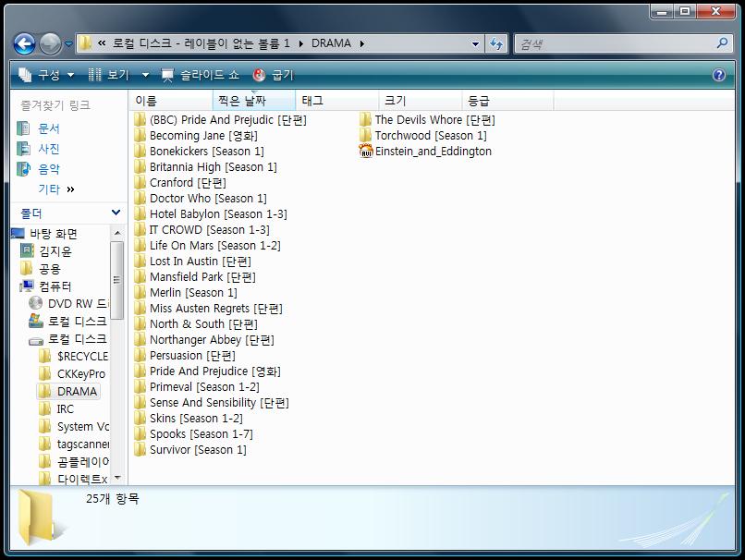Image resolution: width=745 pixels, height=560 pixels.
Task: Select the North & South folder icon
Action: pos(140,324)
